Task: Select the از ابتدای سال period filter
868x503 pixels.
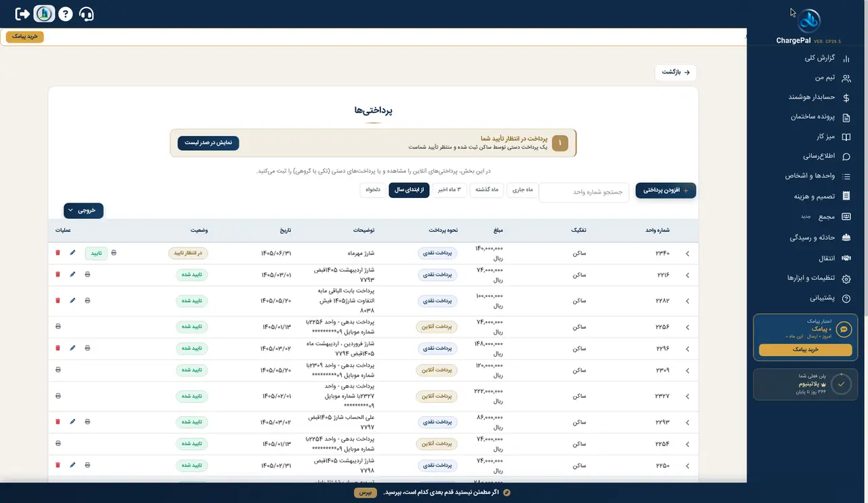Action: click(x=410, y=190)
